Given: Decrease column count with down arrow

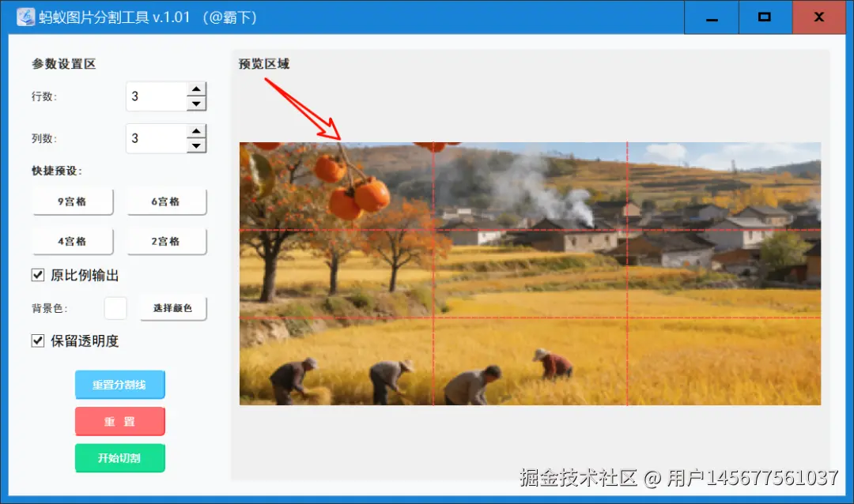Looking at the screenshot, I should pyautogui.click(x=196, y=145).
